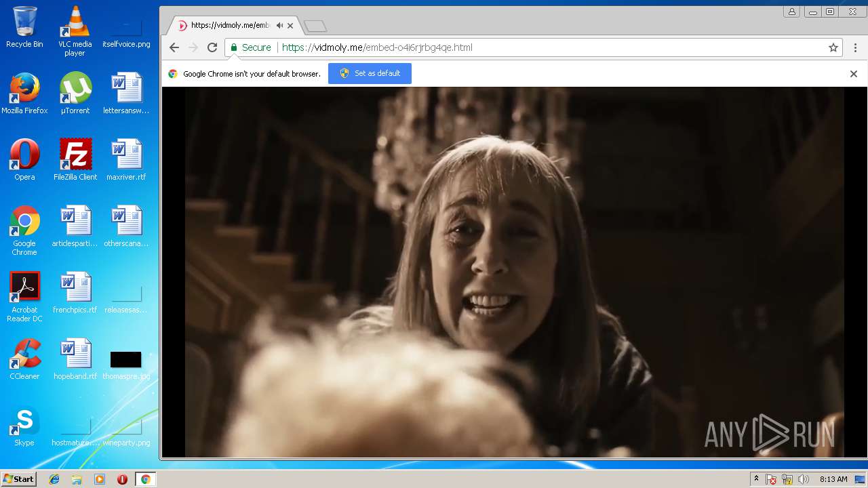This screenshot has width=868, height=488.
Task: Select the articlesparti... Word document
Action: (75, 226)
